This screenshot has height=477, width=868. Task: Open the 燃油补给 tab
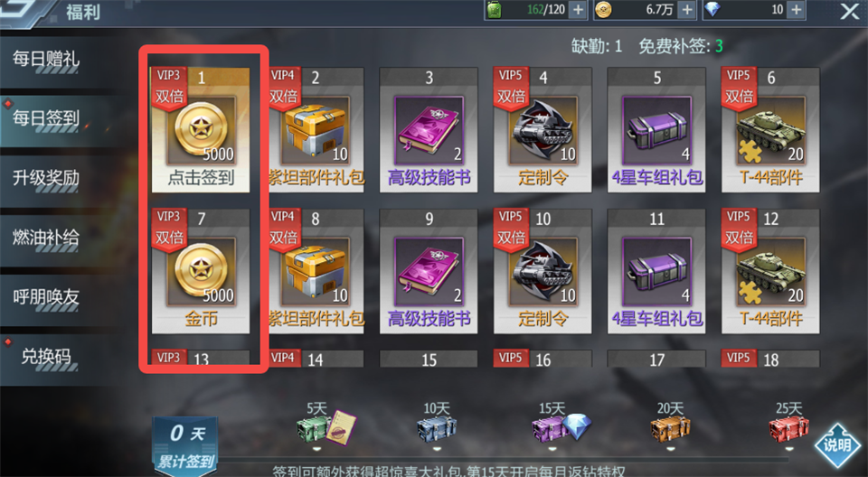coord(46,238)
